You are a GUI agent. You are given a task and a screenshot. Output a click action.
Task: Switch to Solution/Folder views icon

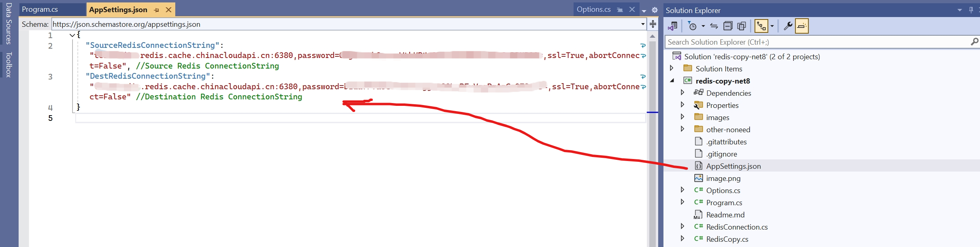click(x=673, y=26)
